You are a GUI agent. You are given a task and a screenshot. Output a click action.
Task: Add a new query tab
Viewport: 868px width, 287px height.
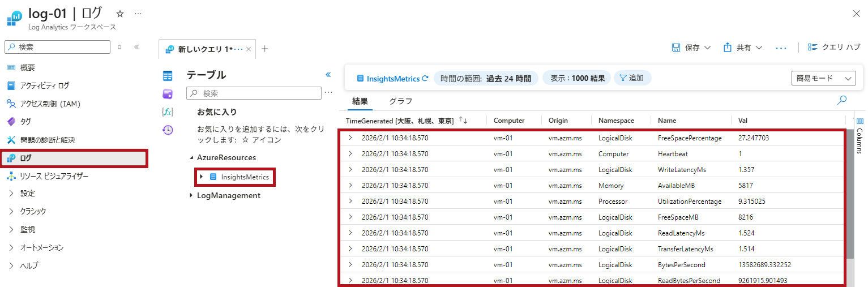[264, 49]
